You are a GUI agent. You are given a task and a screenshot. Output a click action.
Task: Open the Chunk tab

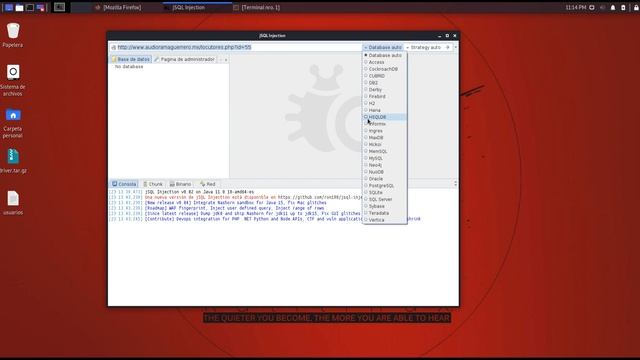[x=153, y=184]
